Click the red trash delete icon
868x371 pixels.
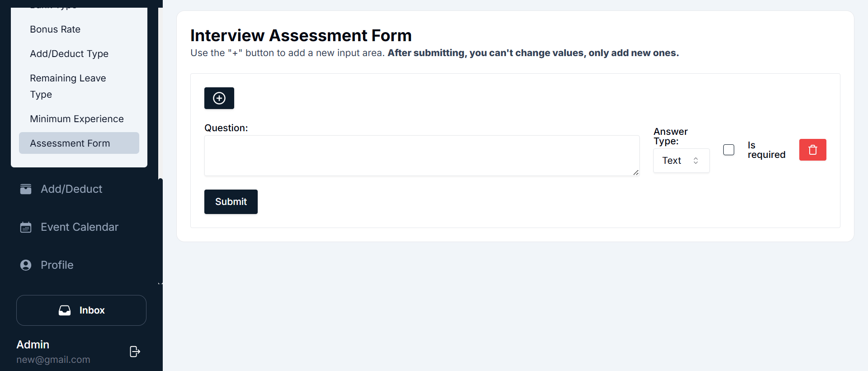click(x=812, y=150)
